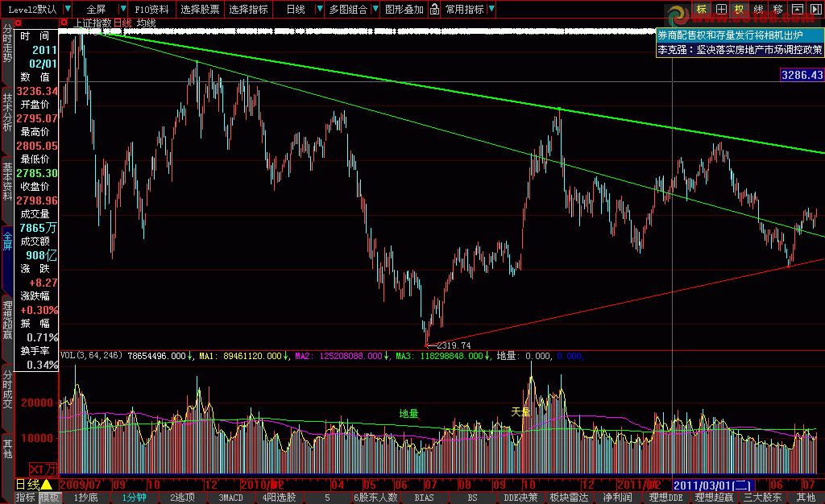Click the 日线 label beside 上证指数
Screen dimensions: 825x504
[x=122, y=23]
